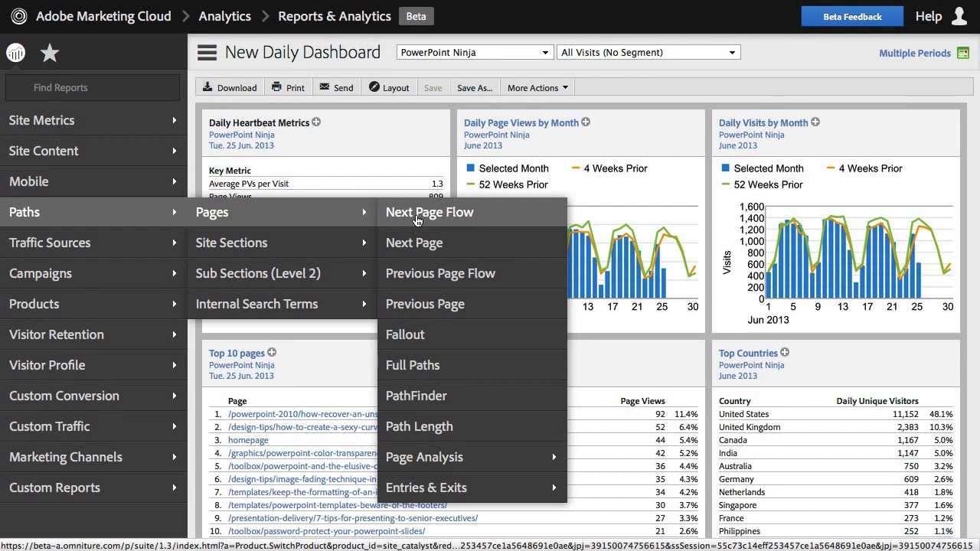
Task: Click the Reports home icon in the sidebar
Action: click(x=15, y=52)
